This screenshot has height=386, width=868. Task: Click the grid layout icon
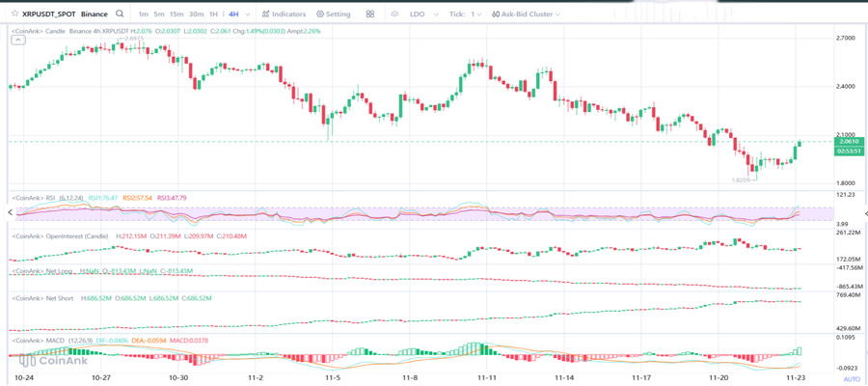click(x=370, y=14)
